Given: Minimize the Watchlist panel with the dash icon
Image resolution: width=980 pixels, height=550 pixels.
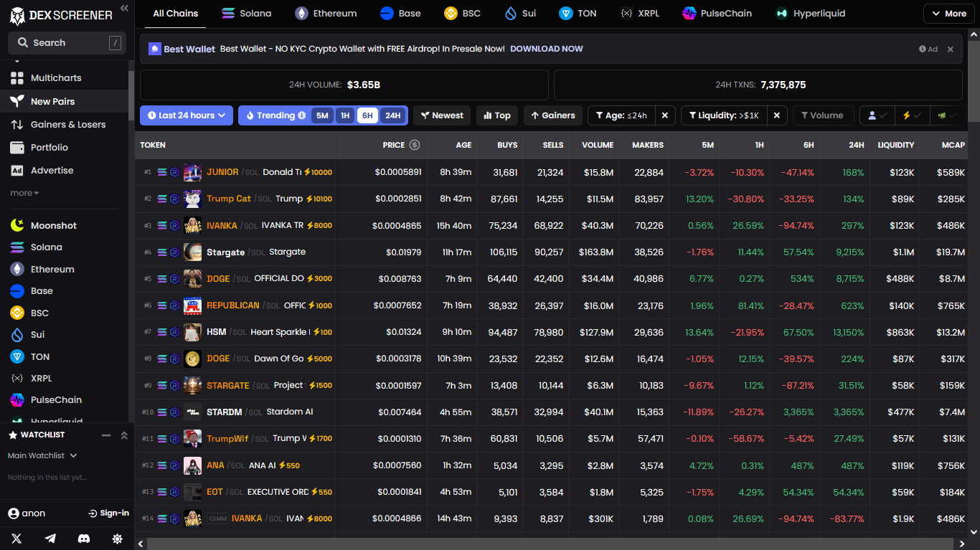Looking at the screenshot, I should click(x=106, y=435).
